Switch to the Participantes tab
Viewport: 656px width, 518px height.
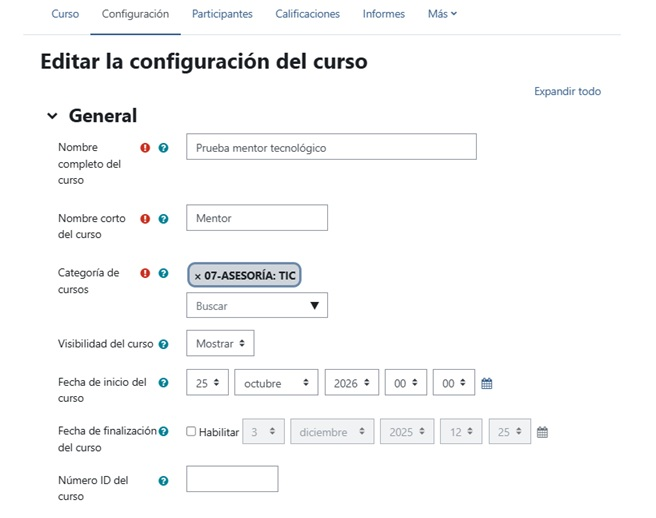pyautogui.click(x=222, y=14)
